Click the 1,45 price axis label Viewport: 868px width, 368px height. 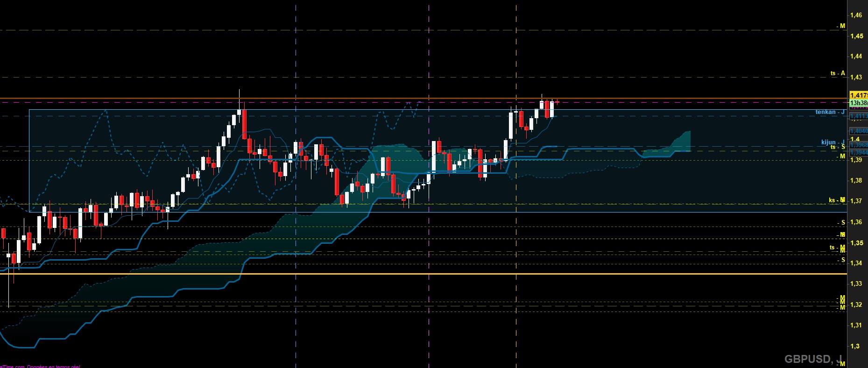click(856, 36)
